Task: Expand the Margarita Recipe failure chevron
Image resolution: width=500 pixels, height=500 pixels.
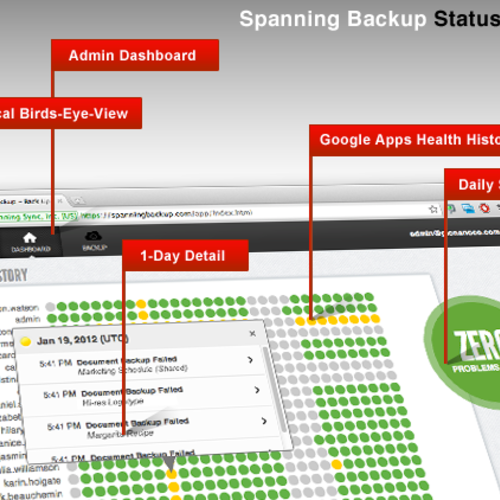Action: [264, 421]
